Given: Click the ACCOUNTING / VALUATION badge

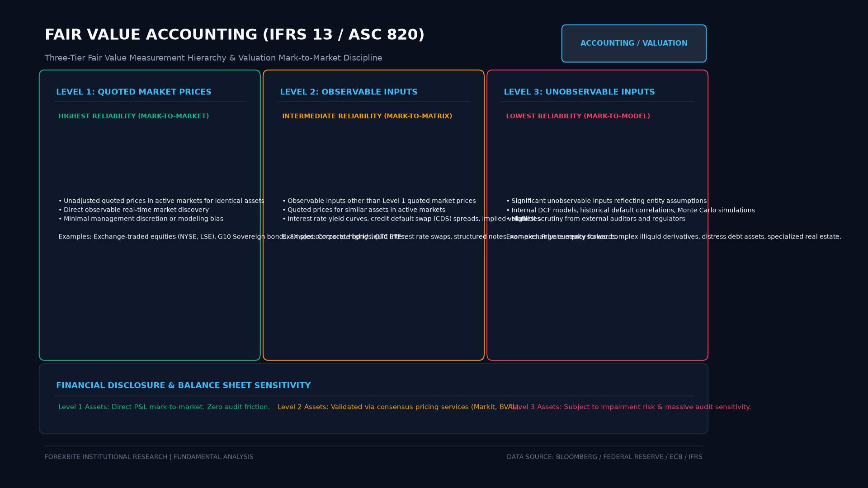Looking at the screenshot, I should [634, 43].
